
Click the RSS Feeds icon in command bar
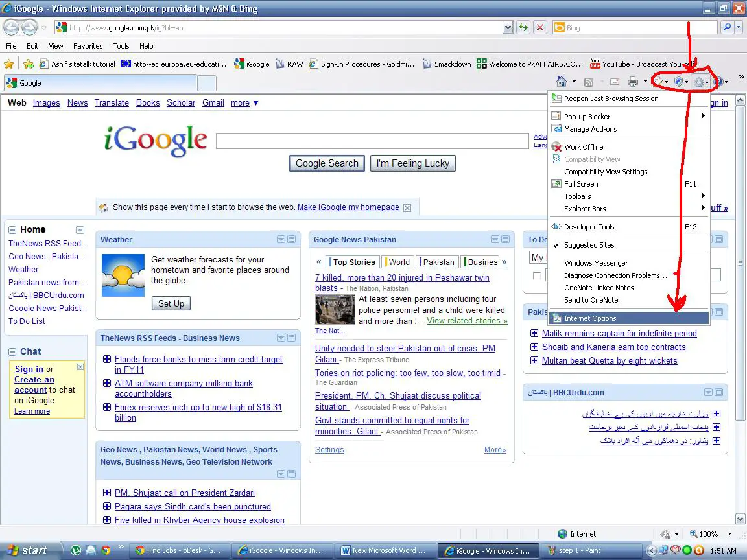[x=589, y=82]
